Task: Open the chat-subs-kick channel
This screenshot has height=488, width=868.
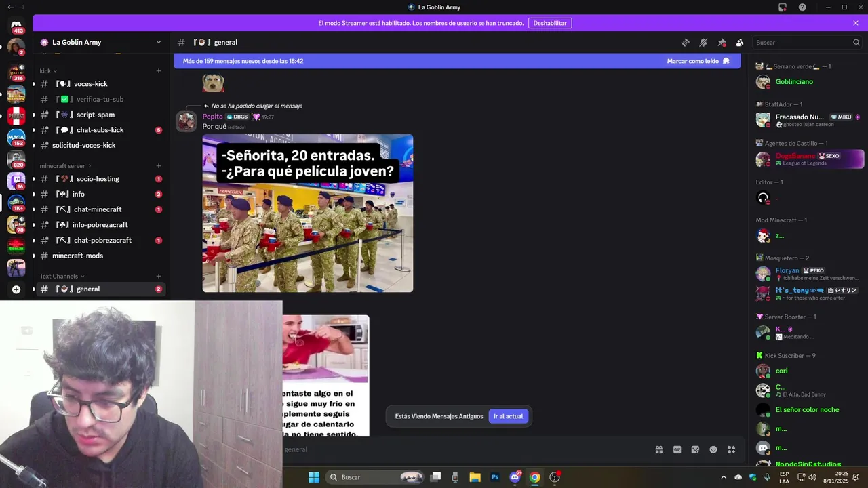Action: [101, 130]
